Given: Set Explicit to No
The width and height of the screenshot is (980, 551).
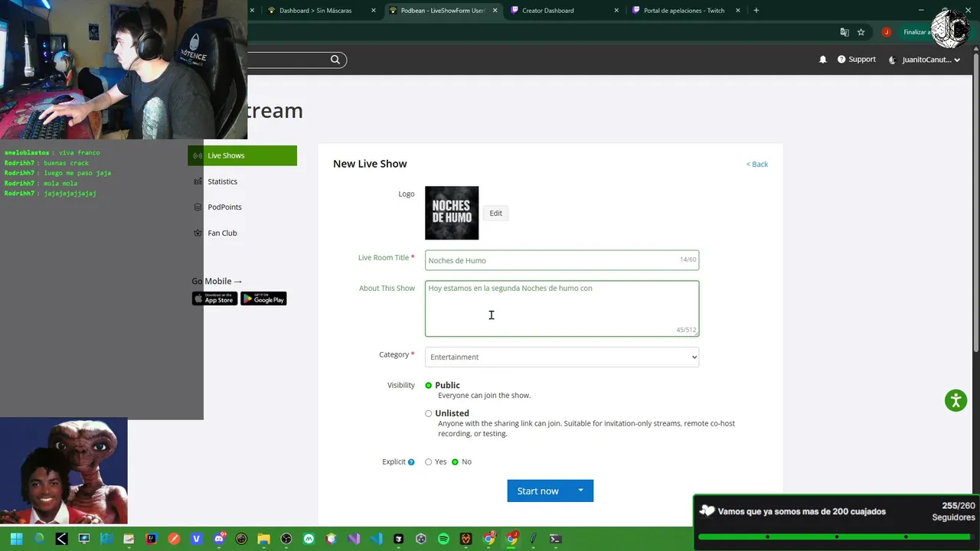Looking at the screenshot, I should [455, 462].
